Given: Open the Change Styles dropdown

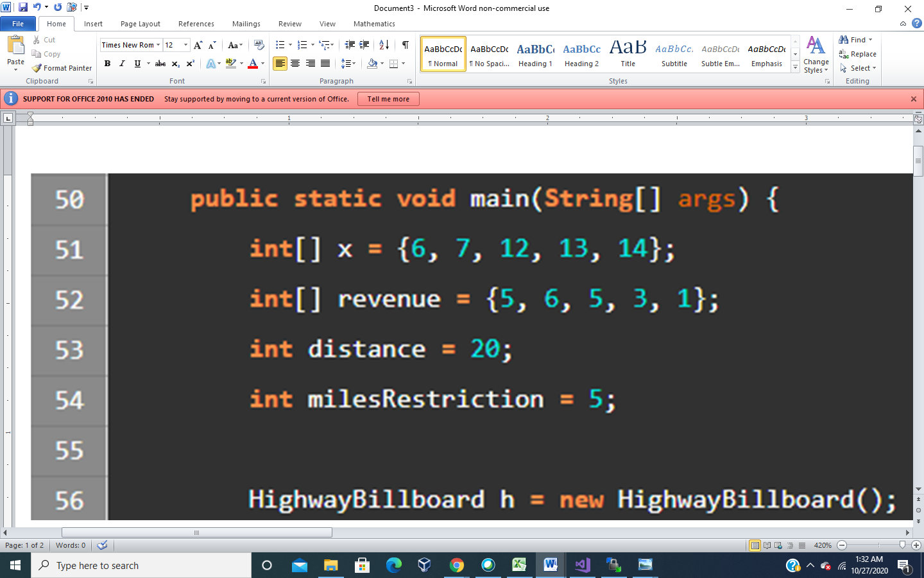Looking at the screenshot, I should click(816, 55).
